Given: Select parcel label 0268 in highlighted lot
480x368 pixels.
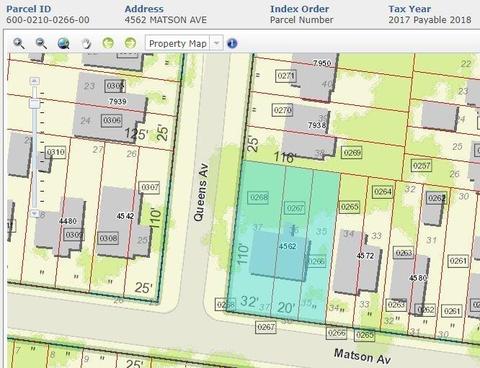Looking at the screenshot, I should point(259,197).
